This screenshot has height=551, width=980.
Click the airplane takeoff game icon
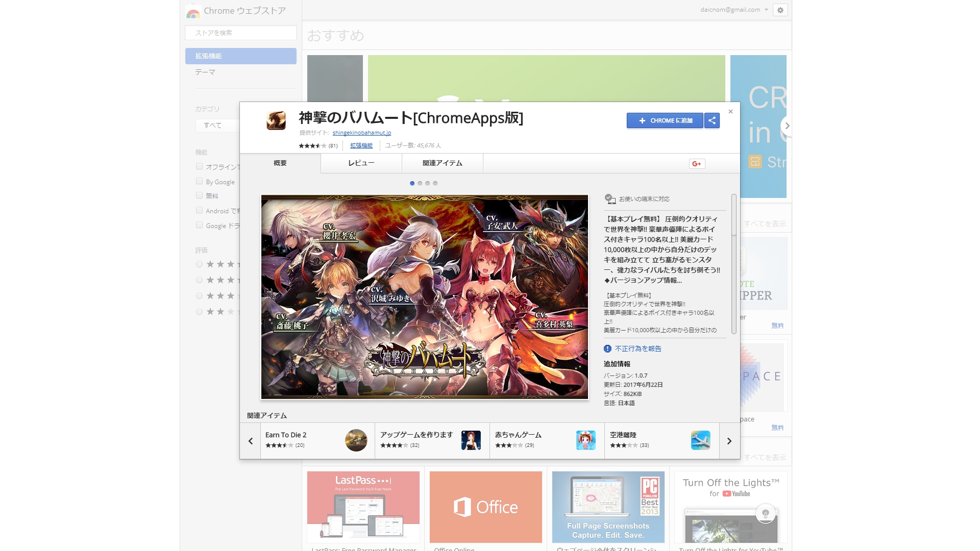coord(700,440)
